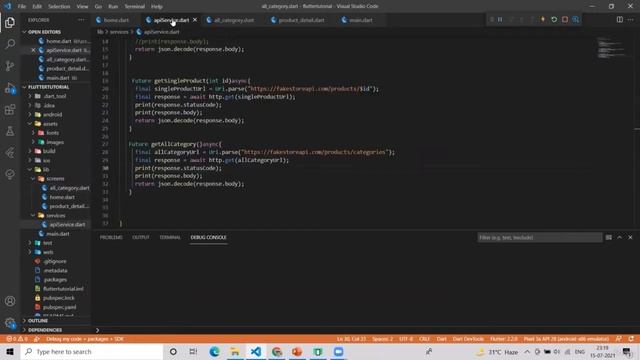Open the Selection menu
This screenshot has width=640, height=360.
(59, 7)
